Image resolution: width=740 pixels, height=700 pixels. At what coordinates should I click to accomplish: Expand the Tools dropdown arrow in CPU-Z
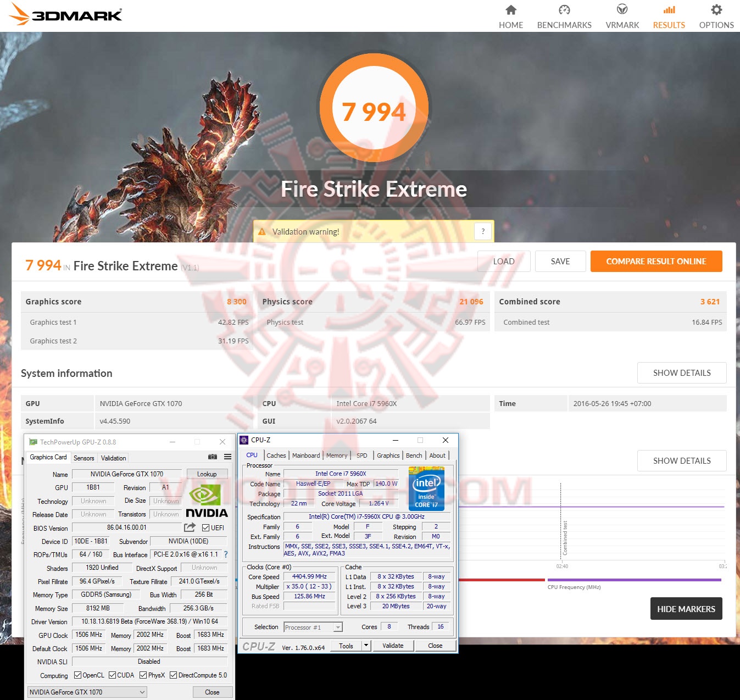pos(366,646)
